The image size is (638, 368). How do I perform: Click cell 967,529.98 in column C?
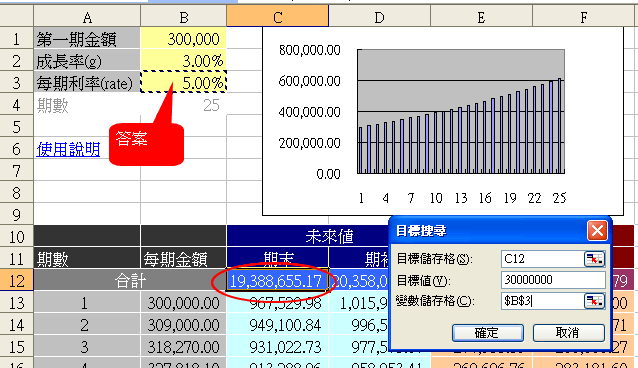click(277, 303)
